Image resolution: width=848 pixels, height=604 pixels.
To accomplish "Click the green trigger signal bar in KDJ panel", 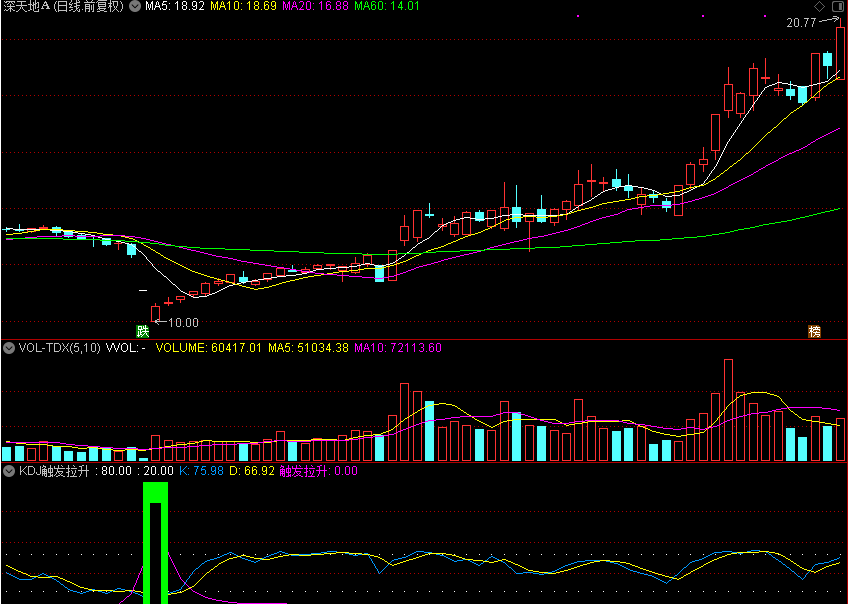I will (x=155, y=543).
